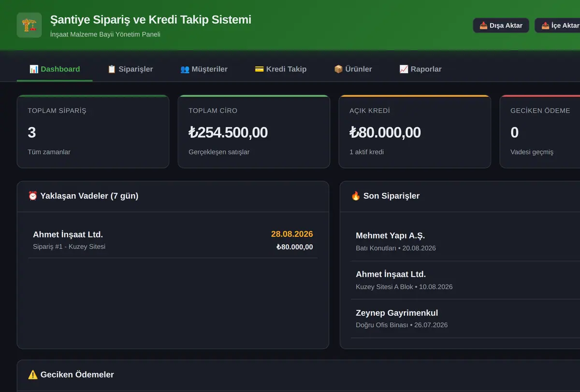This screenshot has height=392, width=580.
Task: Click the İçe Aktar import button
Action: [x=557, y=25]
